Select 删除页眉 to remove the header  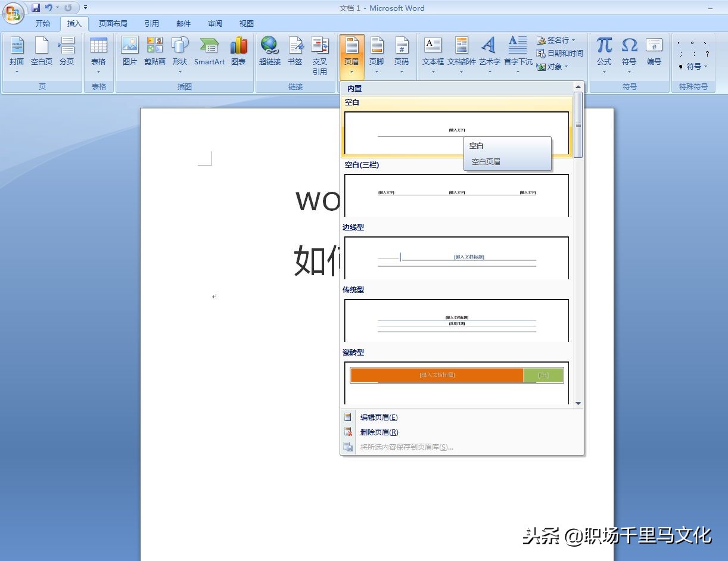point(378,432)
